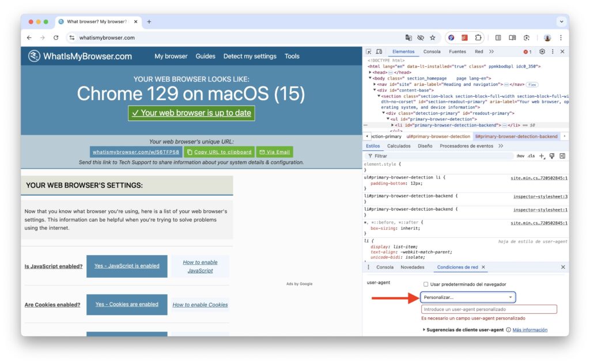Expand the <nav id="site"> node
590x364 pixels.
[x=375, y=85]
